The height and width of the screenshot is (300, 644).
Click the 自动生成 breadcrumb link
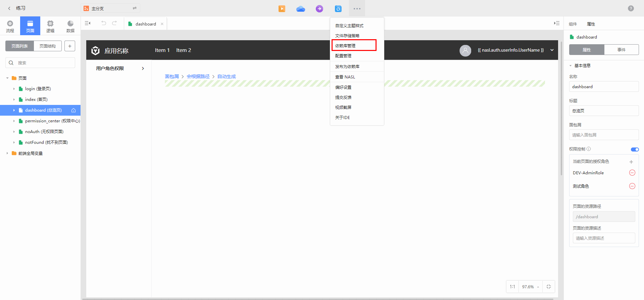point(227,76)
